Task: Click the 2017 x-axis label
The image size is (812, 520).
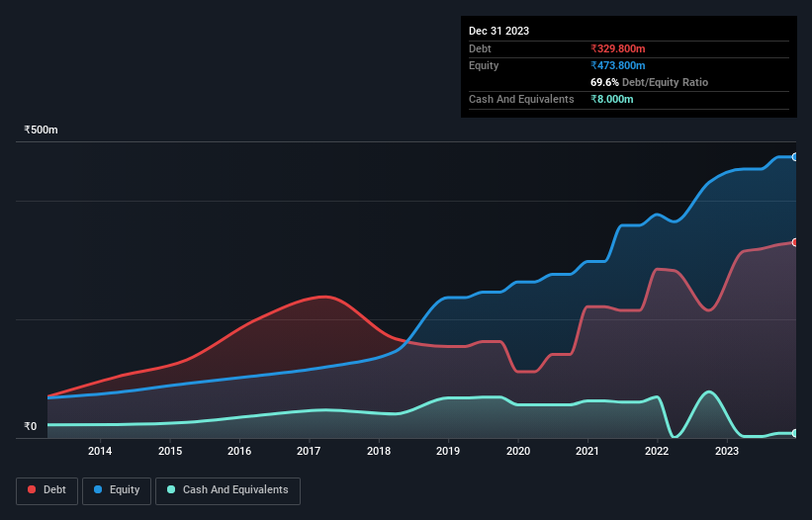Action: [x=309, y=451]
